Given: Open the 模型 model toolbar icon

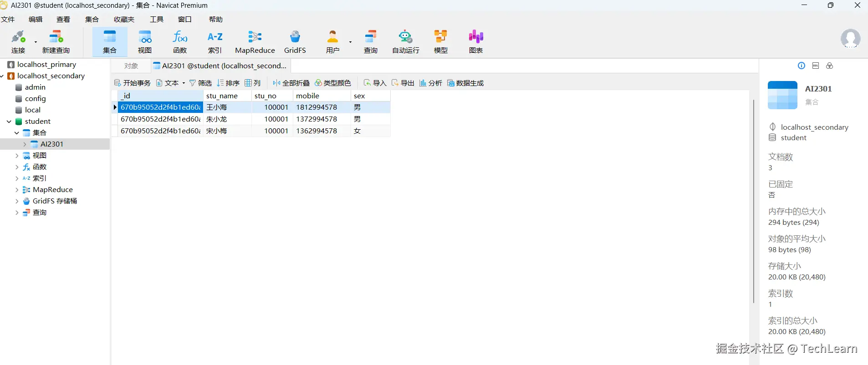Looking at the screenshot, I should click(x=441, y=42).
